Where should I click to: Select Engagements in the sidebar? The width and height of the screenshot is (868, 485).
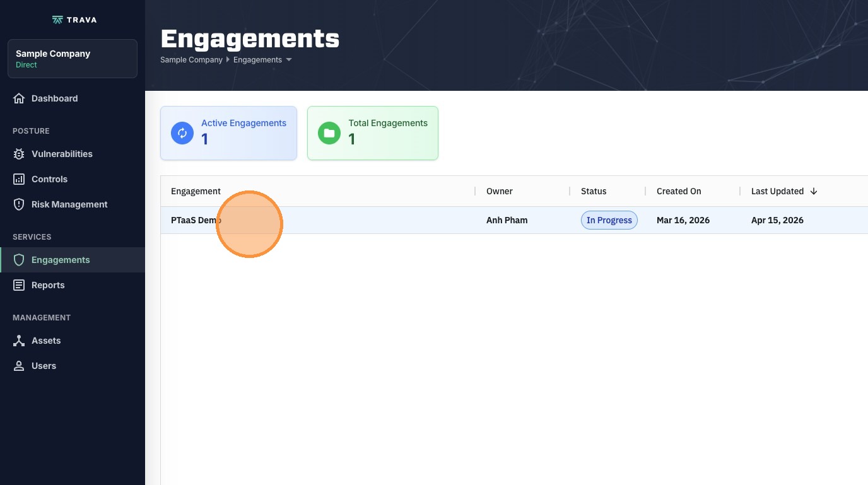pyautogui.click(x=73, y=260)
